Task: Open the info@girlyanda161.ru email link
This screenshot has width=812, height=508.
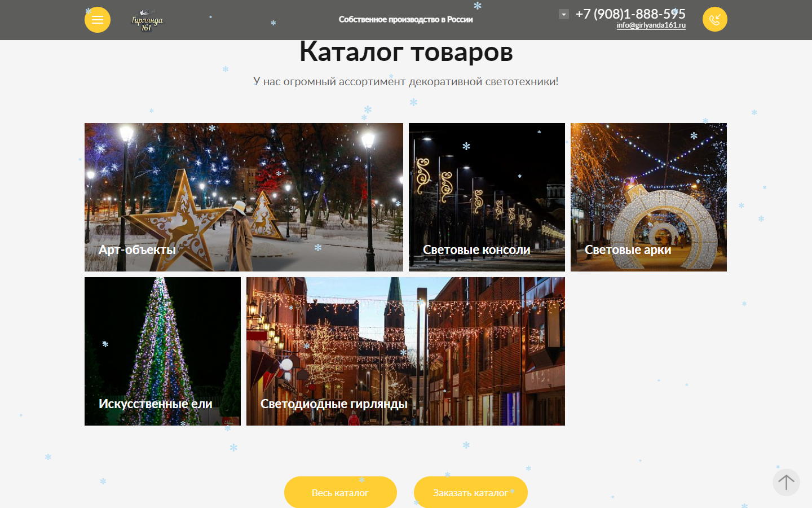Action: pos(651,25)
